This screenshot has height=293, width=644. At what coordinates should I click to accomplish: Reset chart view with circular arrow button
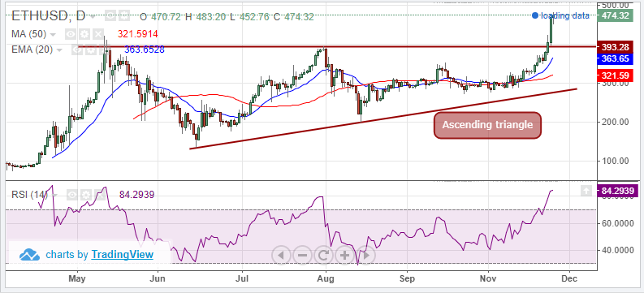coord(323,255)
